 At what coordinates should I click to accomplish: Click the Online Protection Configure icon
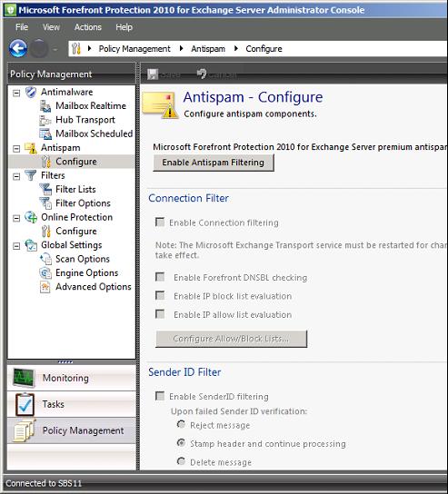46,232
